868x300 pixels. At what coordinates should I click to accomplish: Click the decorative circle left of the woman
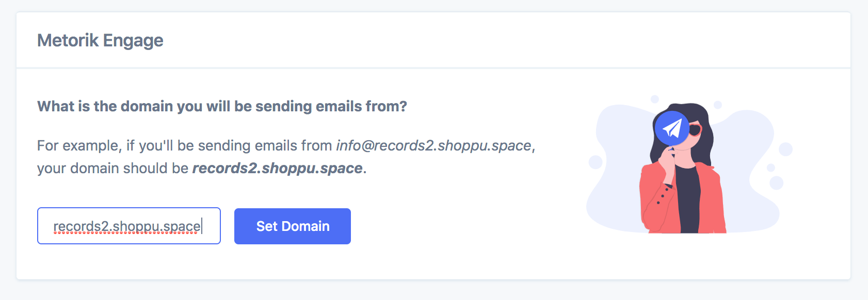click(x=596, y=162)
